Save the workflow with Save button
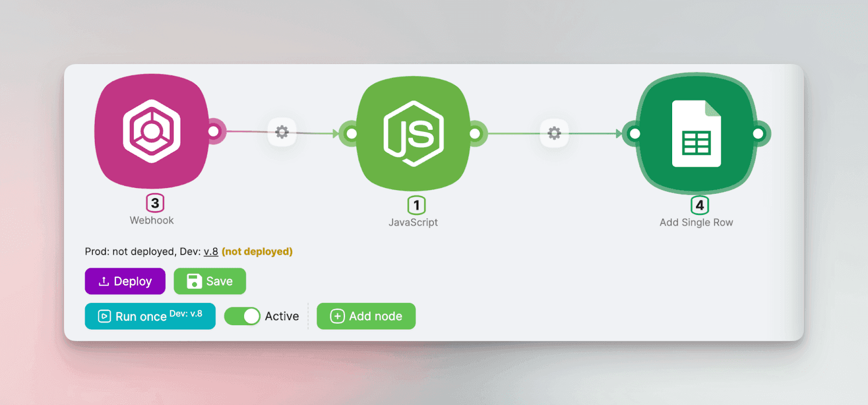 tap(209, 281)
